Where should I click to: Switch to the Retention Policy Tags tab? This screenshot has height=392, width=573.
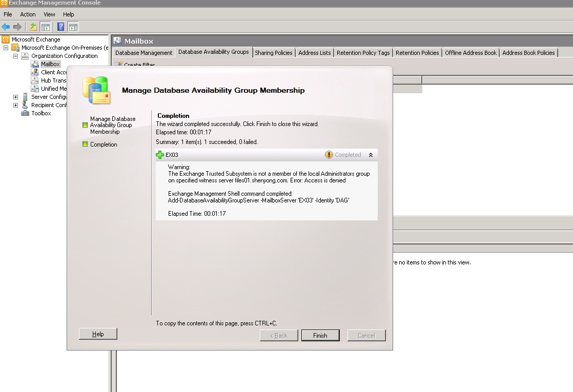point(363,53)
